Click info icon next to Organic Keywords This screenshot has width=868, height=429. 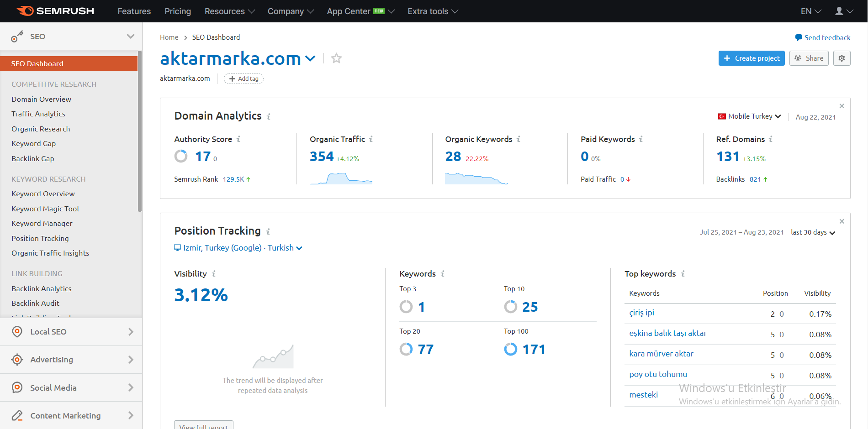click(x=519, y=139)
